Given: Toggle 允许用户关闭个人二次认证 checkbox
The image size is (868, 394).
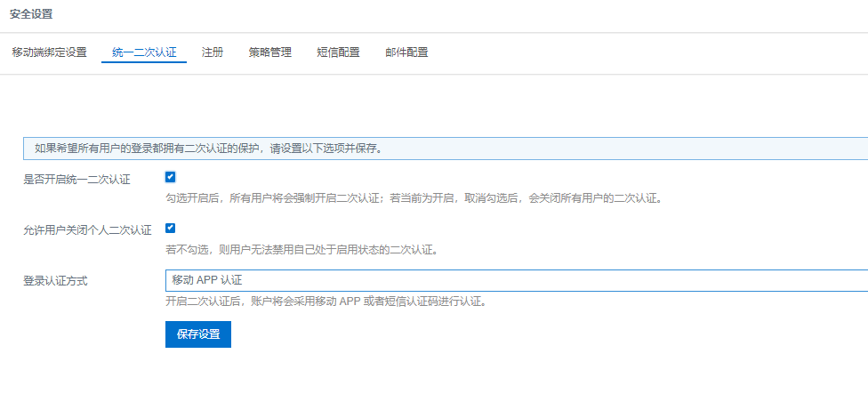Looking at the screenshot, I should [x=170, y=228].
